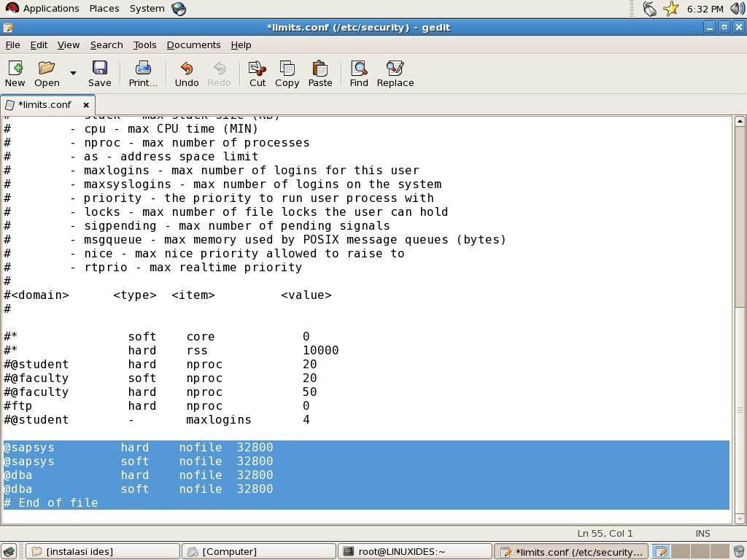Viewport: 747px width, 560px height.
Task: Expand the Open recent files dropdown arrow
Action: 73,73
